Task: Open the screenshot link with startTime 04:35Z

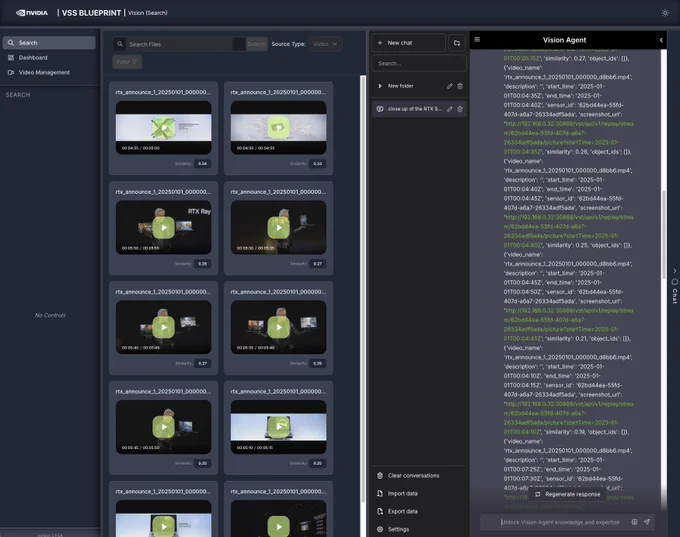Action: click(568, 138)
